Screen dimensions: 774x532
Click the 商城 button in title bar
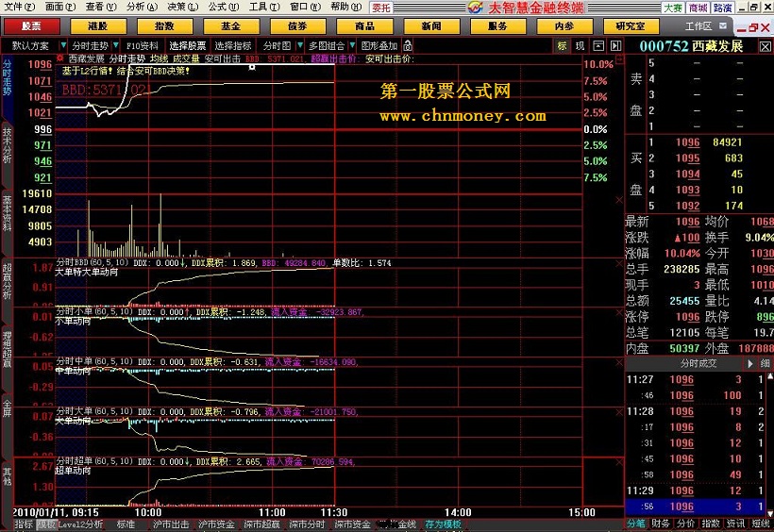(698, 8)
